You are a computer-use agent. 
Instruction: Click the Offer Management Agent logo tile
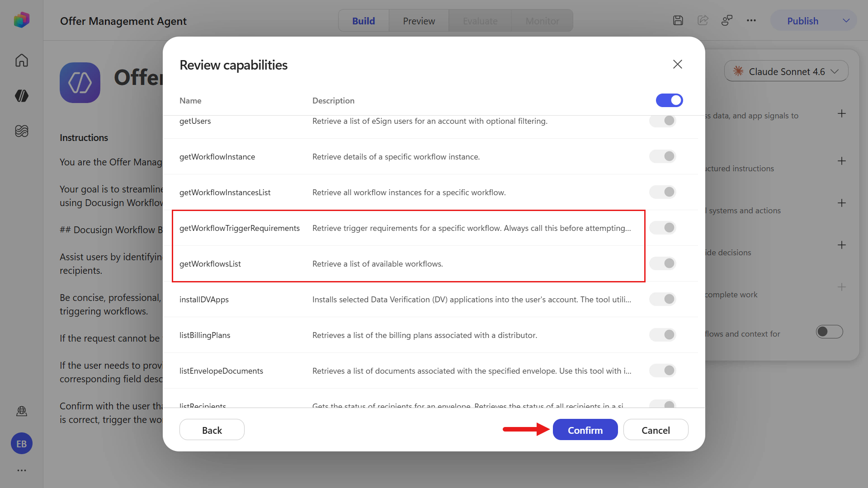[80, 83]
